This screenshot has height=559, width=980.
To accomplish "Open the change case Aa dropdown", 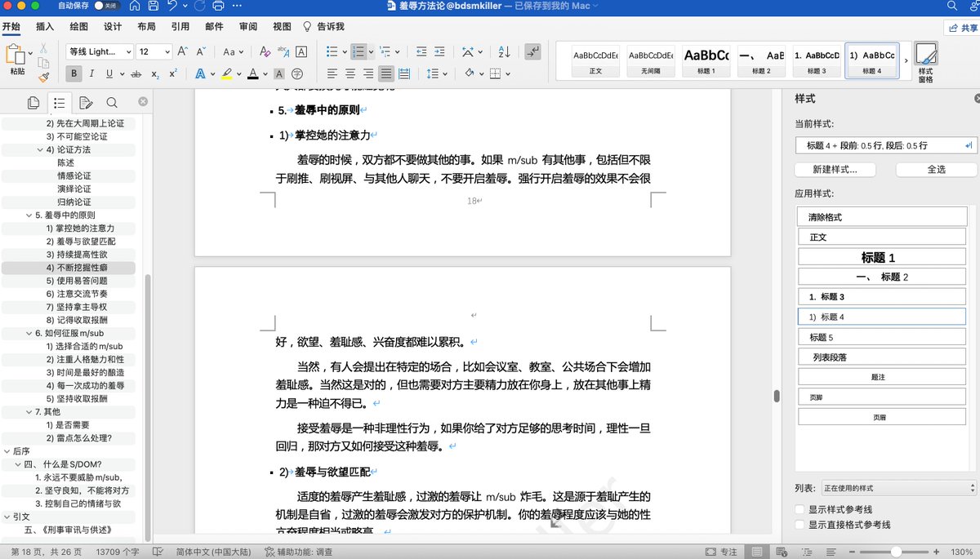I will click(x=234, y=51).
